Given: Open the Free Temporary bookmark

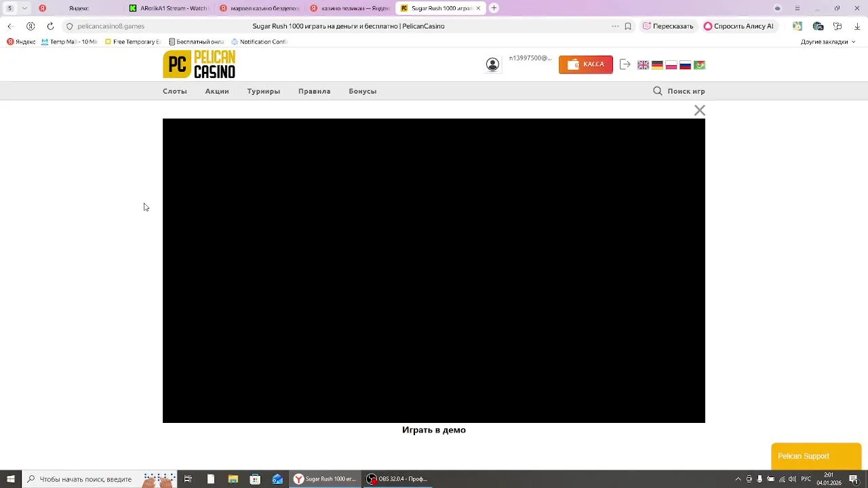Looking at the screenshot, I should click(x=132, y=41).
